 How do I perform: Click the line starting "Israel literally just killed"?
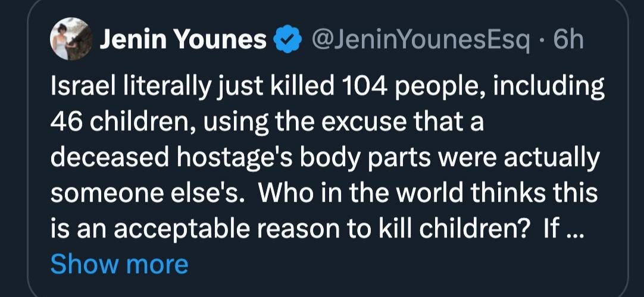tap(327, 89)
